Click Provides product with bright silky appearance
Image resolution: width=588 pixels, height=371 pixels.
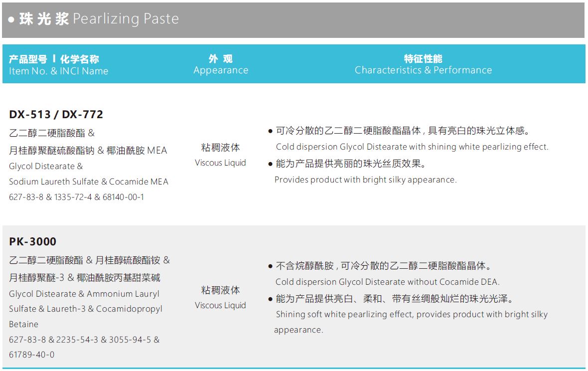click(365, 180)
